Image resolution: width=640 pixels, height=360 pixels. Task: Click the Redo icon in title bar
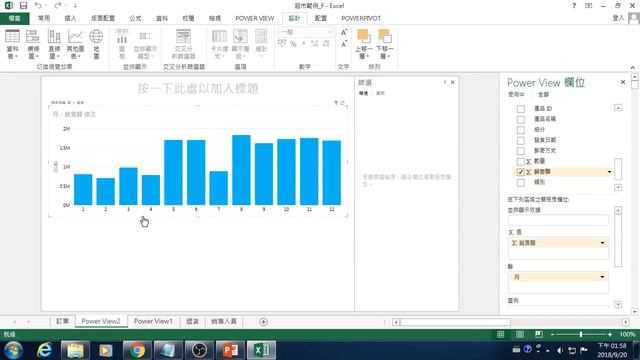click(58, 6)
